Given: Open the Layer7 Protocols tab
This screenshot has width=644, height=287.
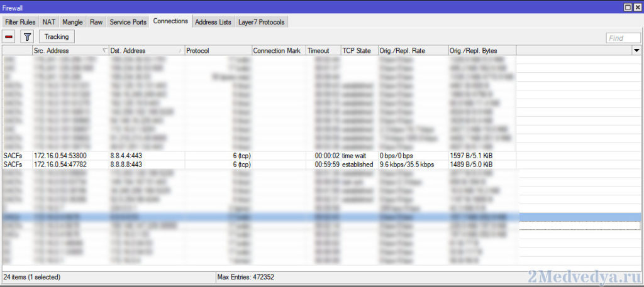Looking at the screenshot, I should tap(261, 22).
